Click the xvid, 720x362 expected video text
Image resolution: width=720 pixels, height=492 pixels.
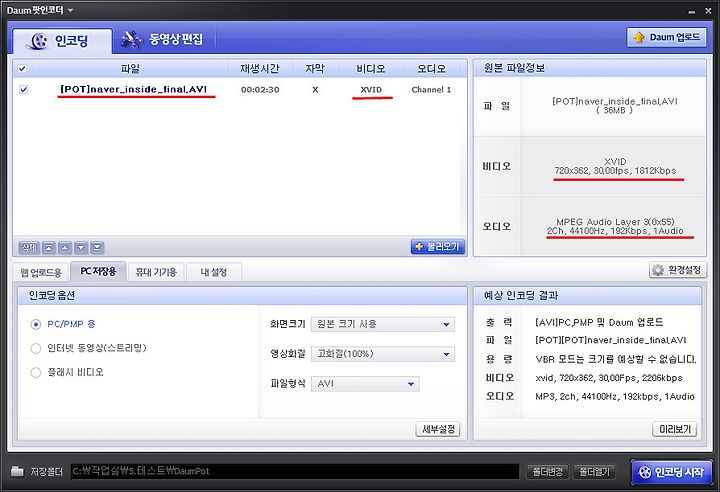click(x=609, y=378)
